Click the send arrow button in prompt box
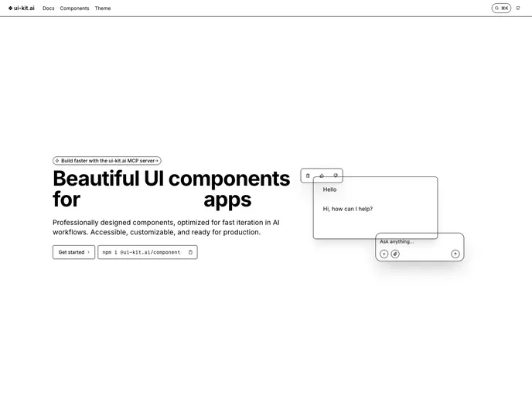 455,254
